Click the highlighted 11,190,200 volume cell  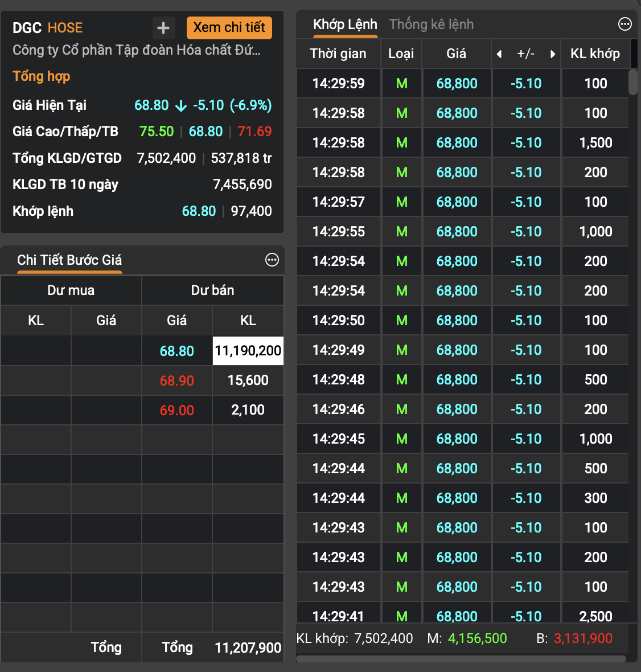pos(248,351)
